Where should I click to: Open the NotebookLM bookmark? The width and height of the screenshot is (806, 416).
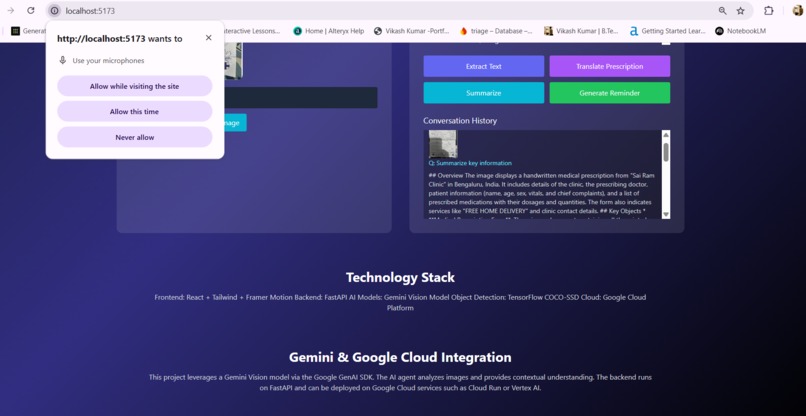click(741, 31)
